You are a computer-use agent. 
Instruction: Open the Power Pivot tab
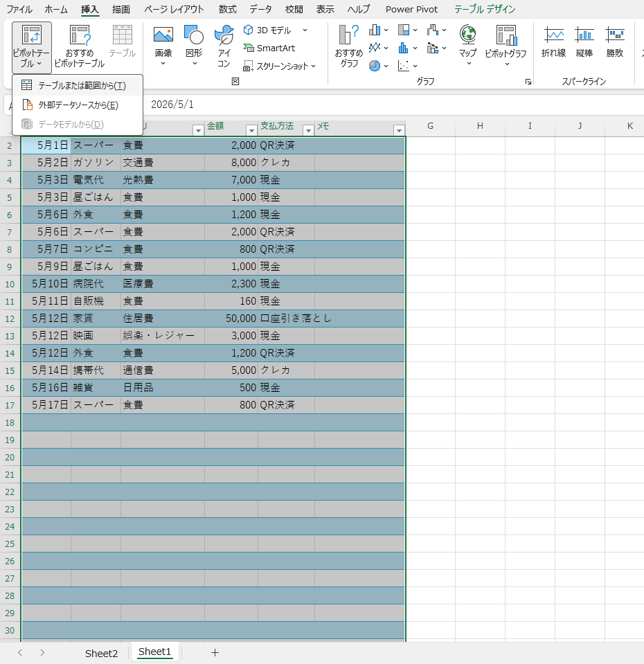(x=411, y=9)
